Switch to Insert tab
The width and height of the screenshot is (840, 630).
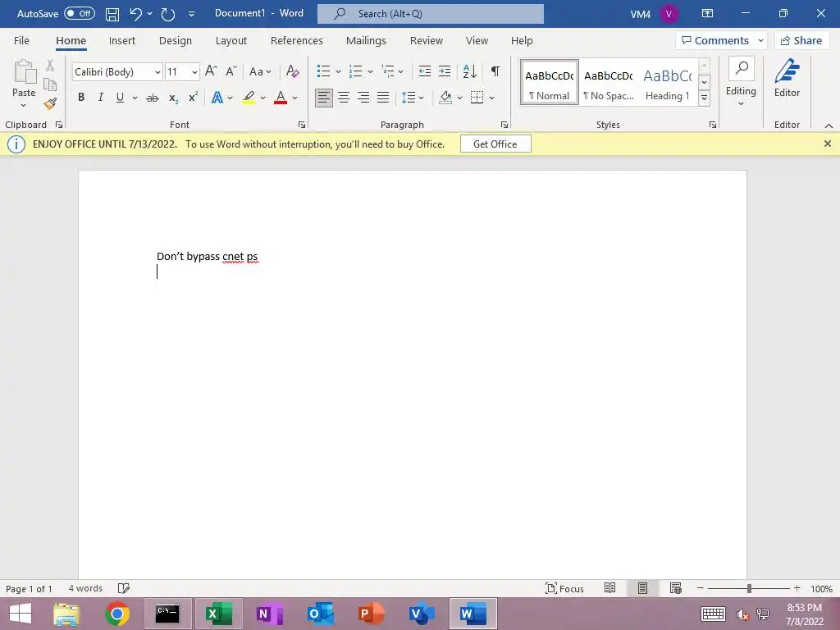pos(121,41)
